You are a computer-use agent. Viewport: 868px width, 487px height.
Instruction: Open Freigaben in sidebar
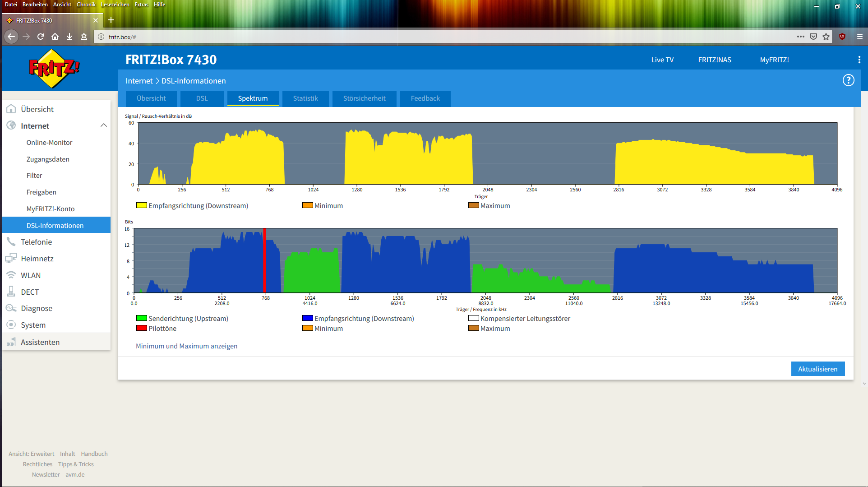coord(42,192)
